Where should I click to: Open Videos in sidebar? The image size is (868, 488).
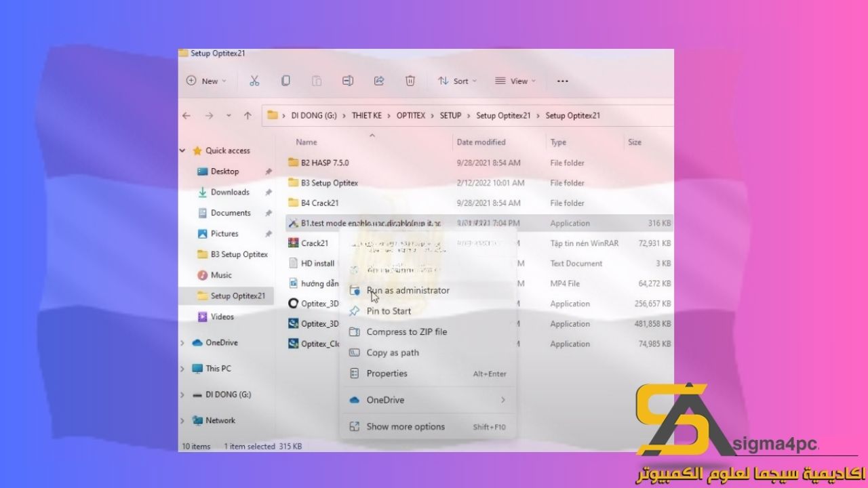[x=222, y=317]
